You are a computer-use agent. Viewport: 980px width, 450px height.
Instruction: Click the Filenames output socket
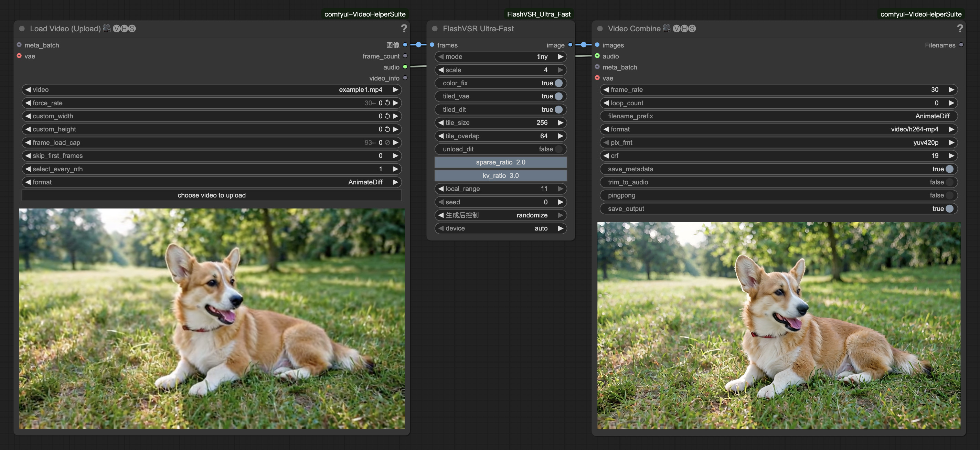click(961, 45)
